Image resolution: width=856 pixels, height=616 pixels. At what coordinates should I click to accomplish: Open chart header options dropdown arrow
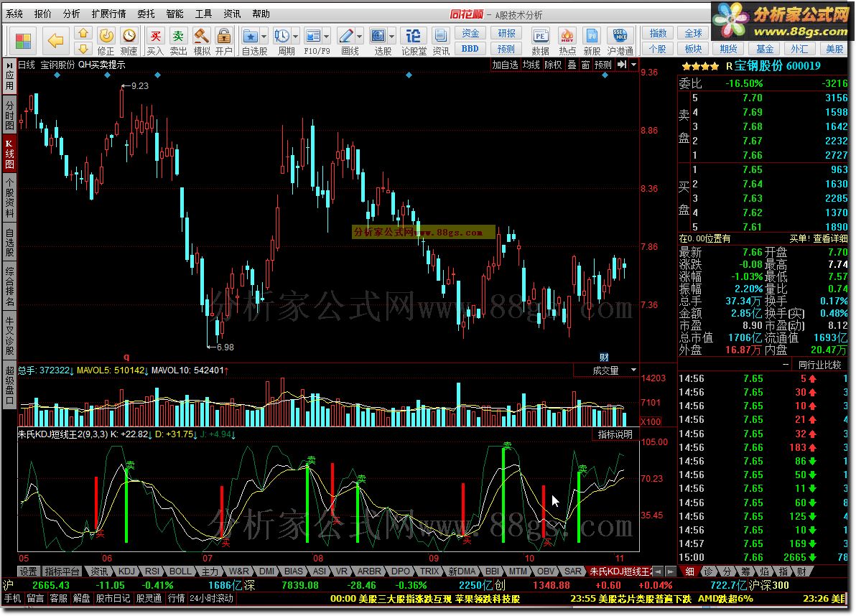tap(634, 65)
